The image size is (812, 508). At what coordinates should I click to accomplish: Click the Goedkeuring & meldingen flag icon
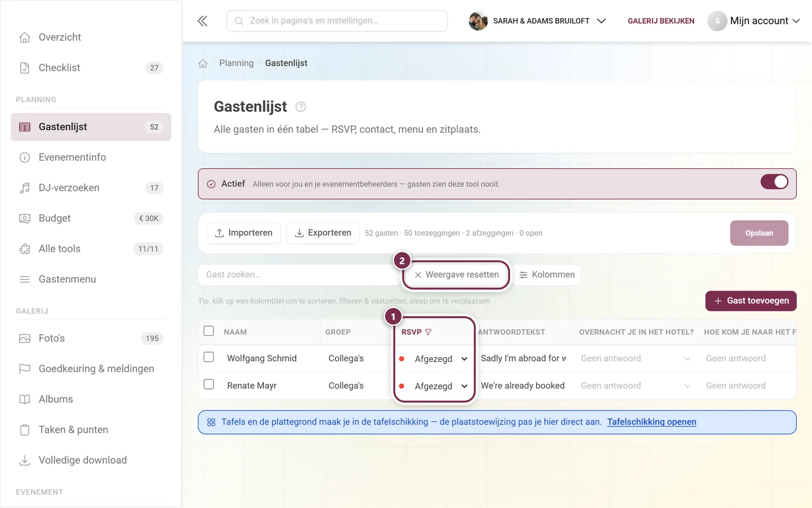point(25,369)
